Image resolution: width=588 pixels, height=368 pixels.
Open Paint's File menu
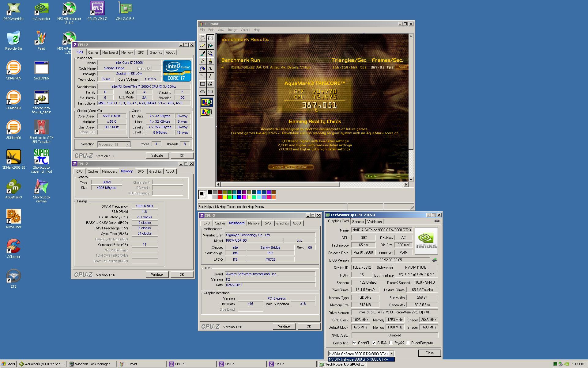(x=202, y=30)
